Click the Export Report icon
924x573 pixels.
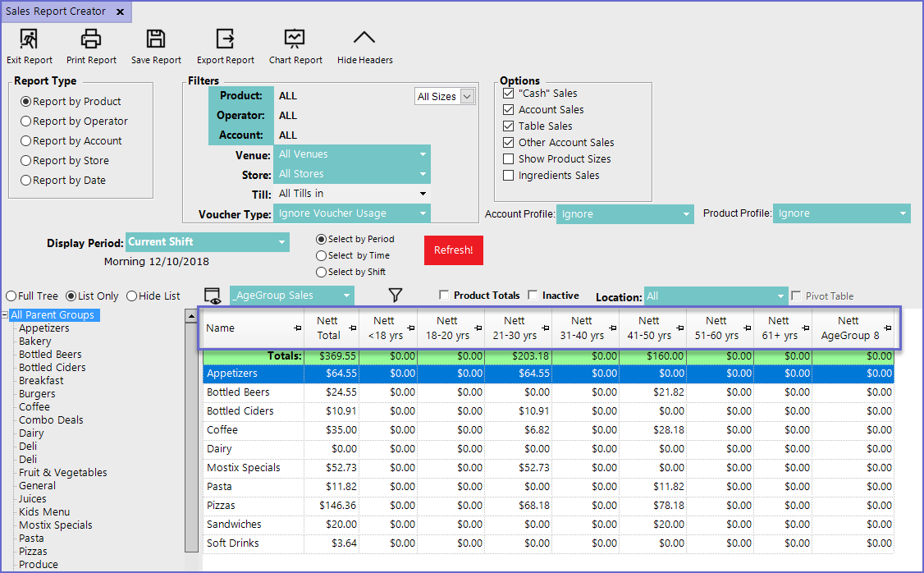point(225,39)
